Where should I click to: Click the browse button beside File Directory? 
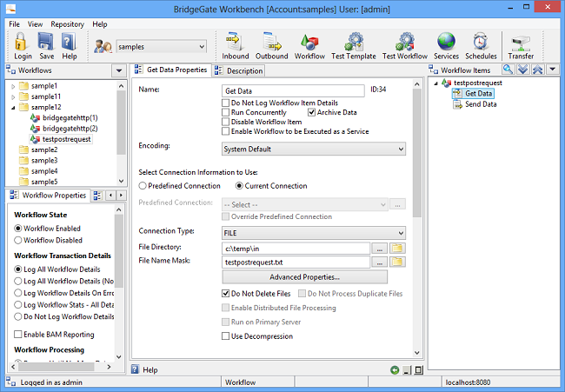point(379,249)
